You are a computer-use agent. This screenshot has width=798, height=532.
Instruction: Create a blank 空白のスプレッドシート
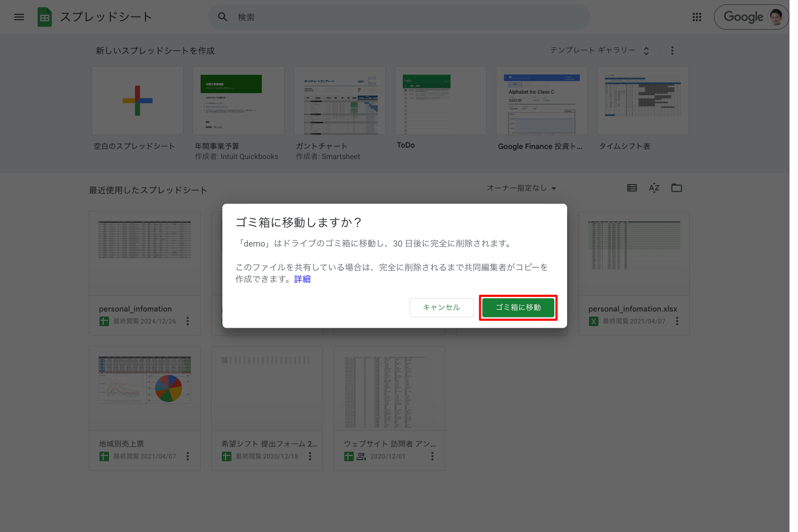pos(137,101)
